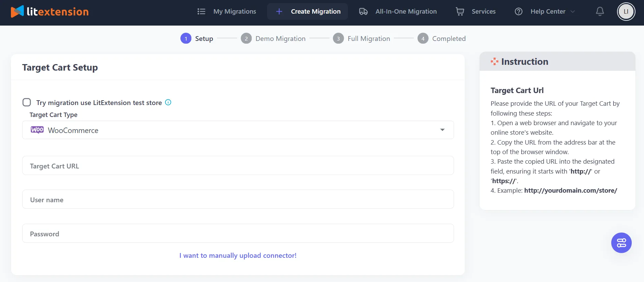Expand the Help Center chevron
The height and width of the screenshot is (282, 644).
tap(573, 12)
